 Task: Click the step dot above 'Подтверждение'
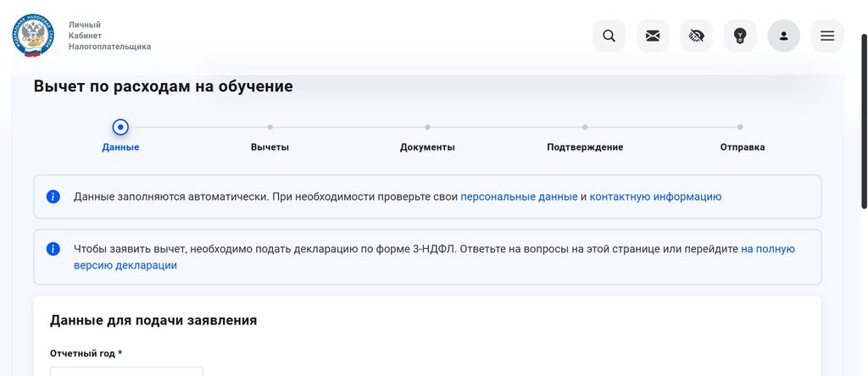click(x=585, y=127)
